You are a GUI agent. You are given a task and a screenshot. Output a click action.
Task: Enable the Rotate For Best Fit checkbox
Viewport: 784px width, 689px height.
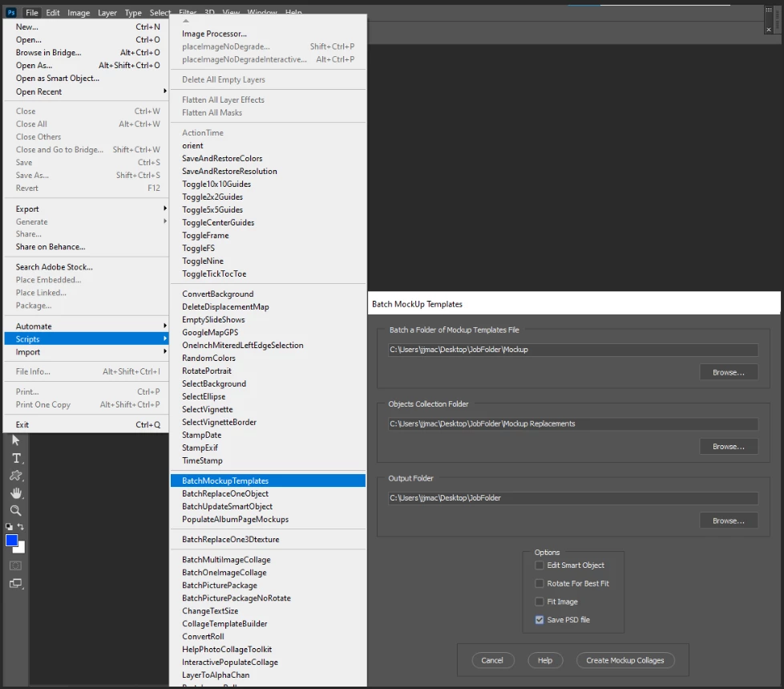pyautogui.click(x=540, y=583)
